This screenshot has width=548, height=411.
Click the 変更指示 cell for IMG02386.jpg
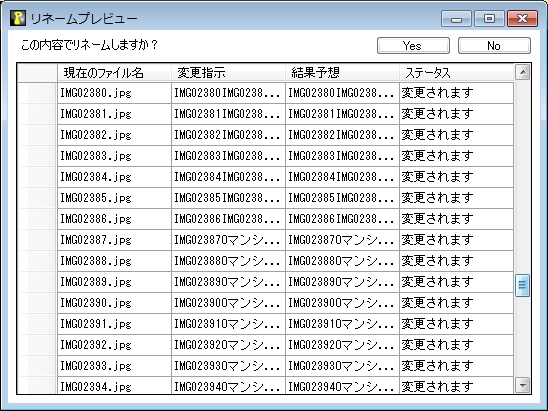click(x=229, y=219)
